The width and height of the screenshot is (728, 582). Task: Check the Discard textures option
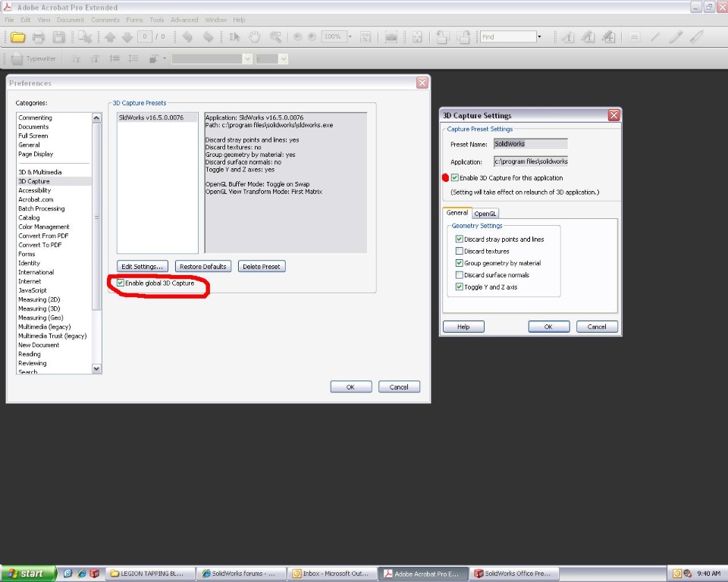coord(460,251)
